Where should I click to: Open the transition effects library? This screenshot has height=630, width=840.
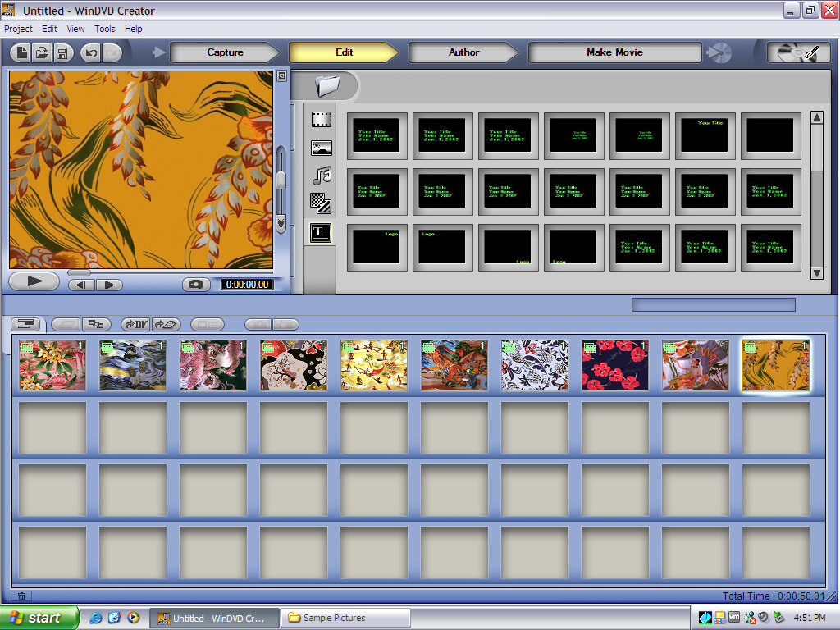click(x=321, y=203)
